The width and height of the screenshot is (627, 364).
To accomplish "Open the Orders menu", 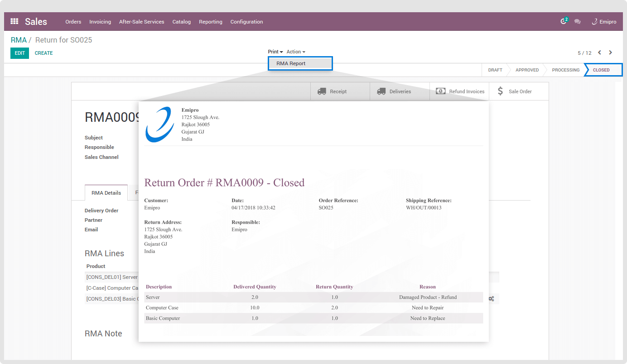I will click(73, 22).
